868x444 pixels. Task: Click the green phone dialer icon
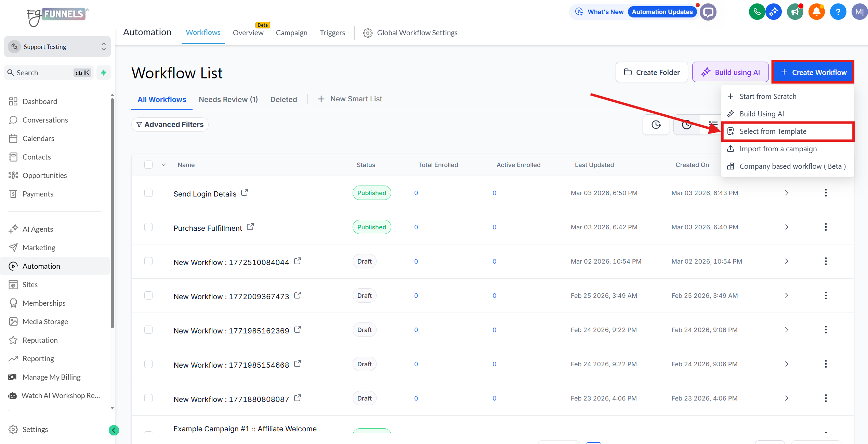(x=757, y=12)
